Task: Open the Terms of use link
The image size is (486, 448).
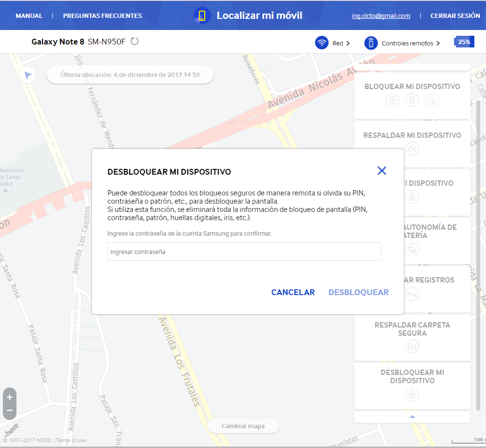Action: point(71,440)
